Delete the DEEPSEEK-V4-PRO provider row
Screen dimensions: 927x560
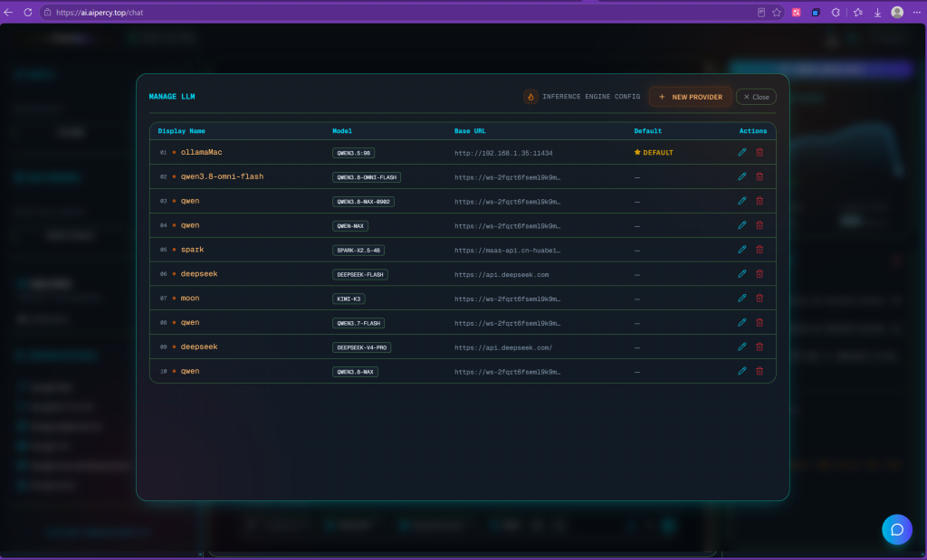click(x=760, y=346)
